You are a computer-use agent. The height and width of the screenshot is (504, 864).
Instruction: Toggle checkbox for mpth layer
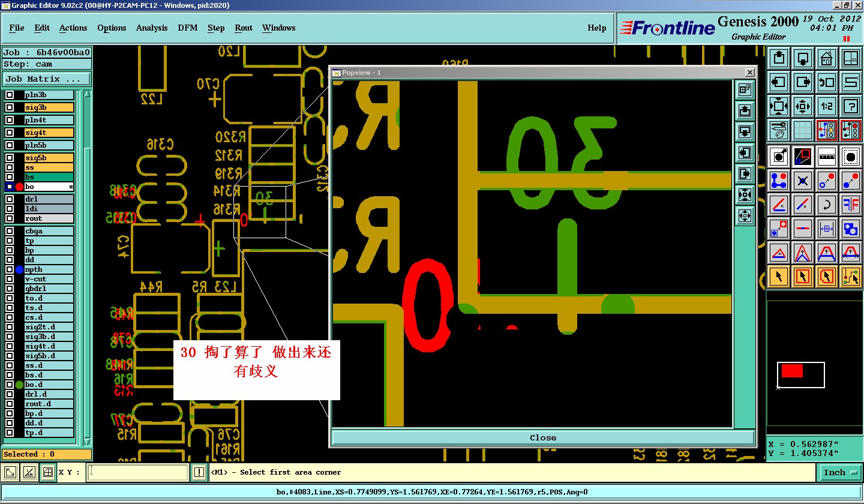coord(10,269)
